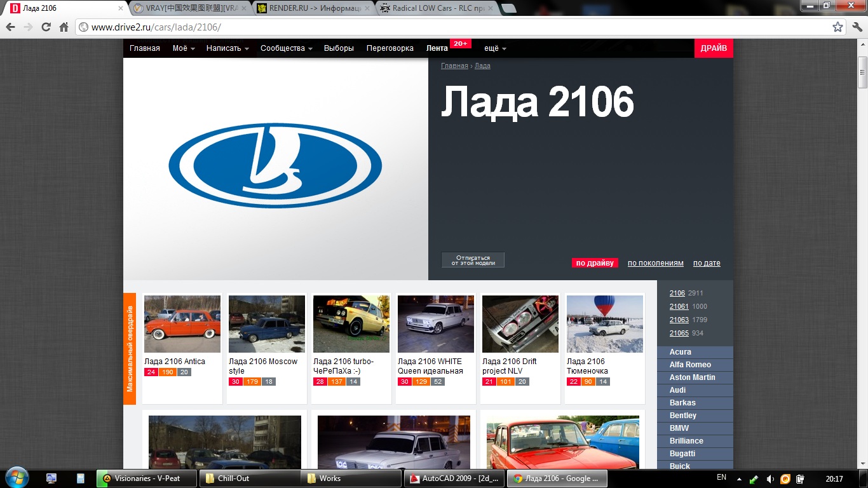Select the 21065 model link
Image resolution: width=868 pixels, height=488 pixels.
pyautogui.click(x=679, y=333)
